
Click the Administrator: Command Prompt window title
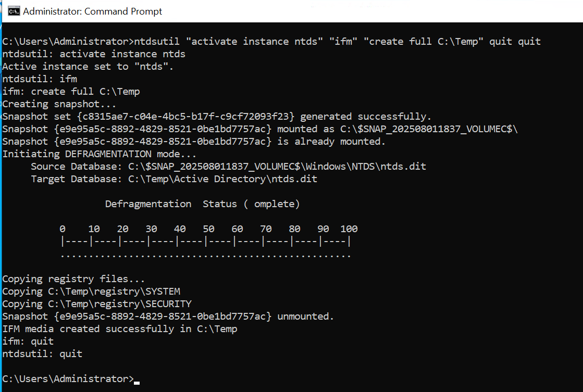click(x=92, y=11)
